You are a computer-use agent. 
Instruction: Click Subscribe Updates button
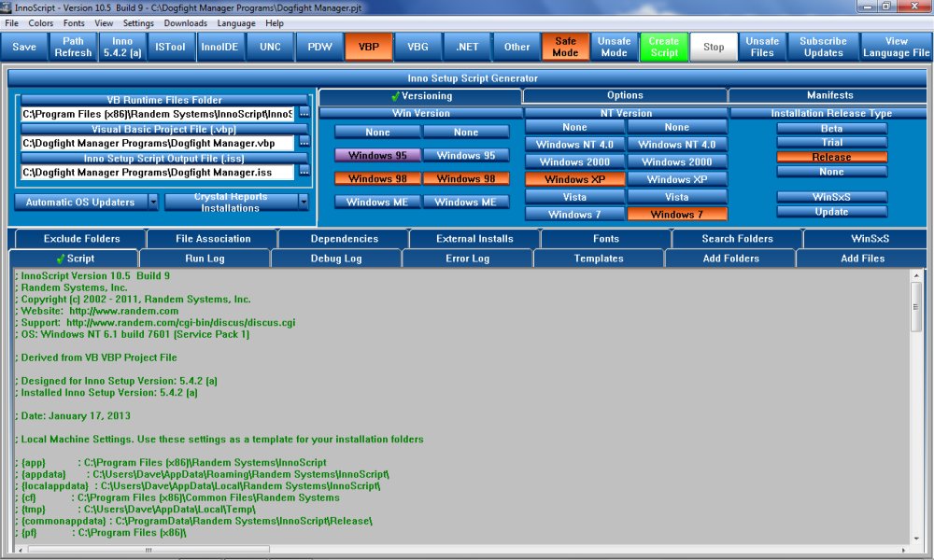click(x=823, y=47)
